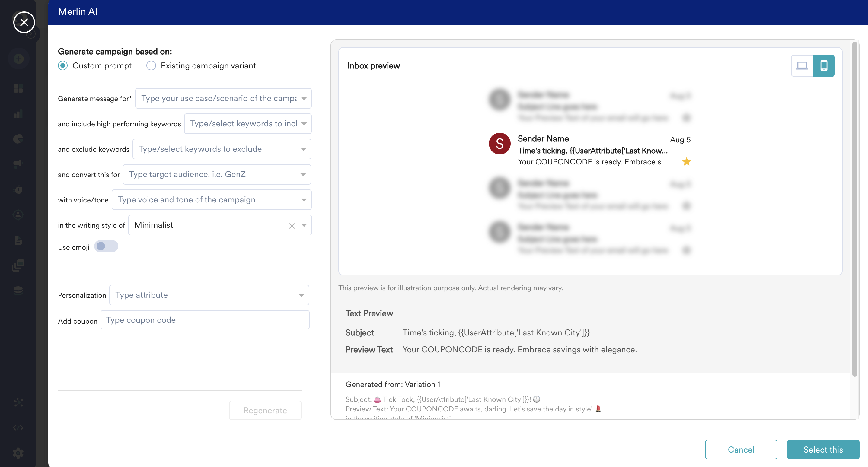Click the coupon code input field
868x467 pixels.
(205, 320)
